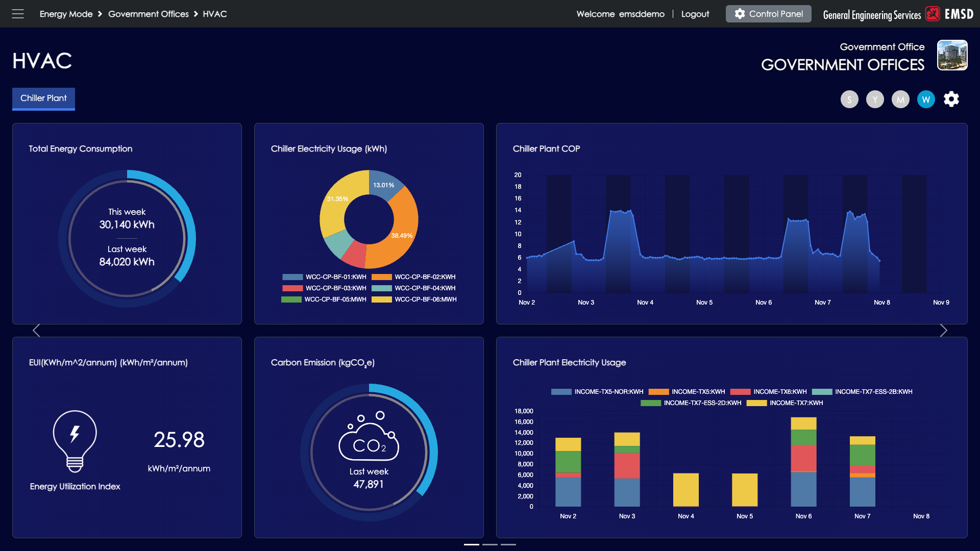Image resolution: width=980 pixels, height=551 pixels.
Task: Go to previous dashboard page arrow
Action: (x=36, y=331)
